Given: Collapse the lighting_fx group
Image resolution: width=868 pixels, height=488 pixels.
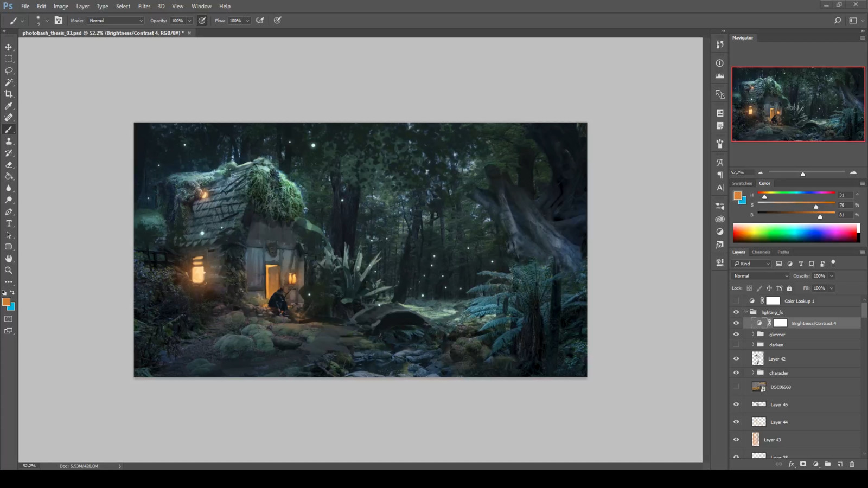Looking at the screenshot, I should coord(746,312).
